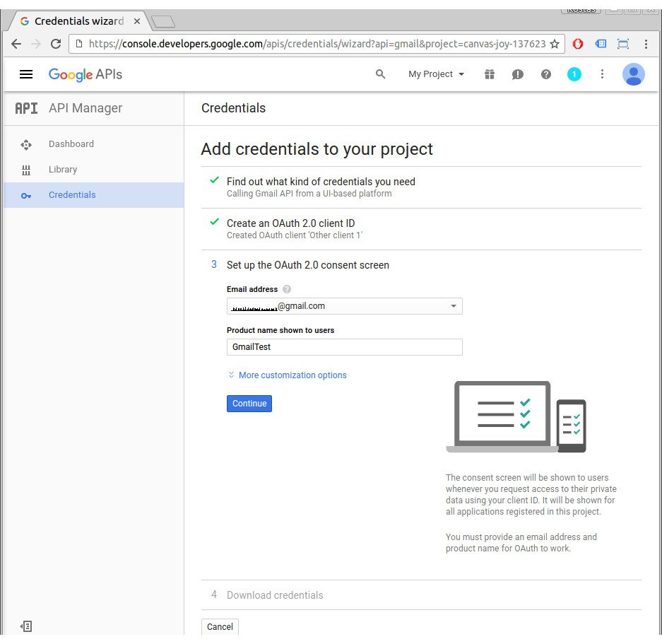Open the My Project dropdown

[x=436, y=74]
